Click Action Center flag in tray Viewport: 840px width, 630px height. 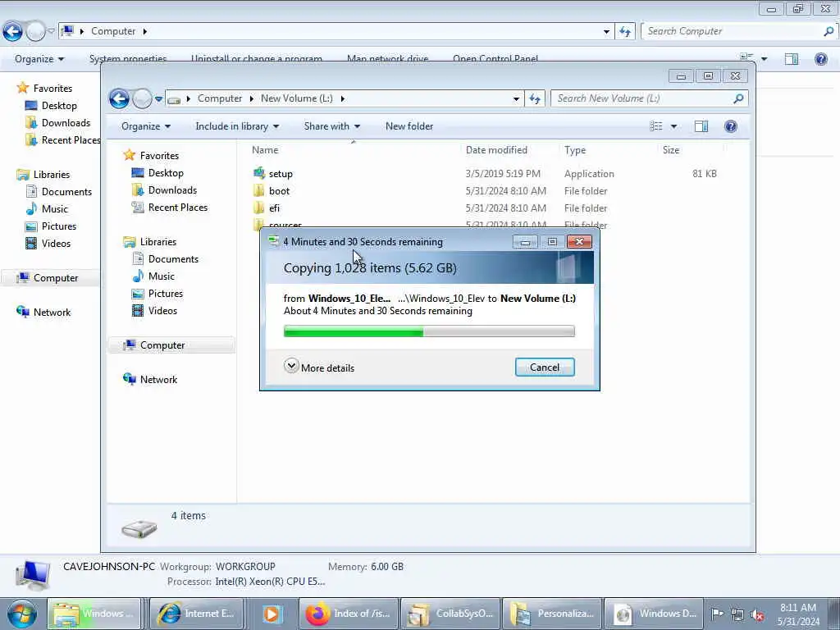(x=717, y=614)
